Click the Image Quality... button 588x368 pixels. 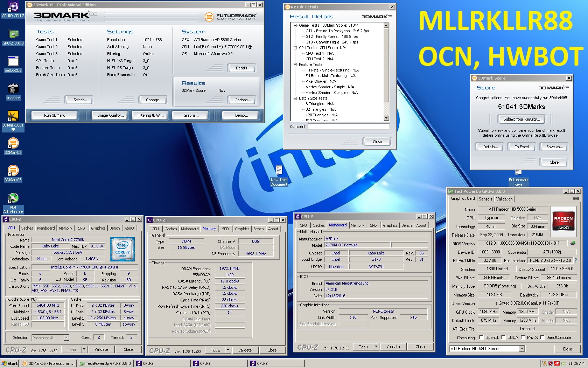click(110, 115)
